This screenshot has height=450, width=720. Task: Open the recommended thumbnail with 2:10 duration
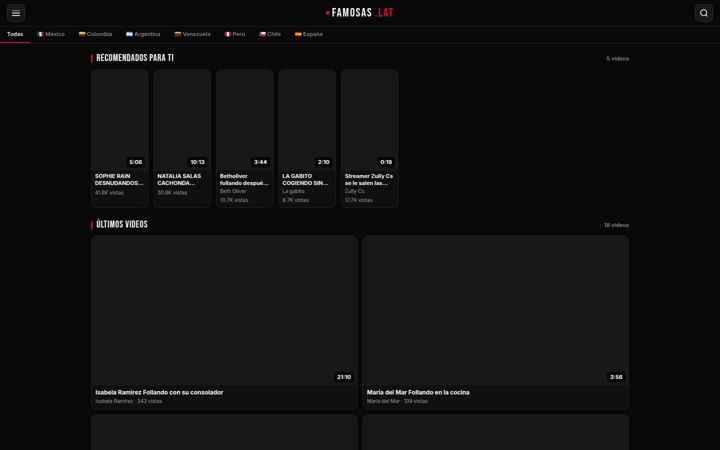(307, 120)
